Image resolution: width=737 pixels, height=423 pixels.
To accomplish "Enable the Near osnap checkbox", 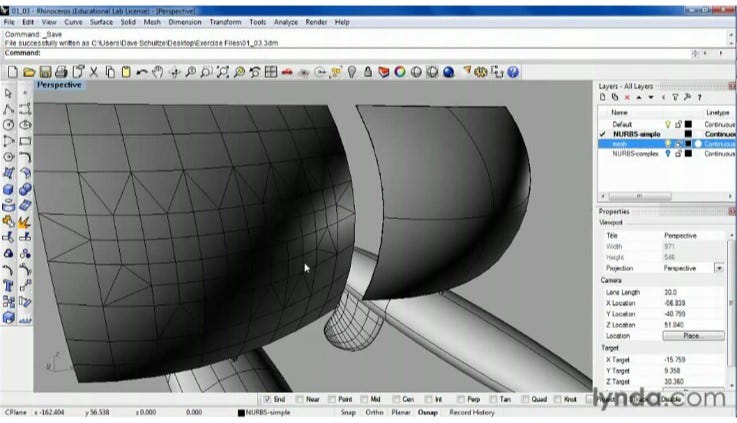I will click(x=300, y=397).
